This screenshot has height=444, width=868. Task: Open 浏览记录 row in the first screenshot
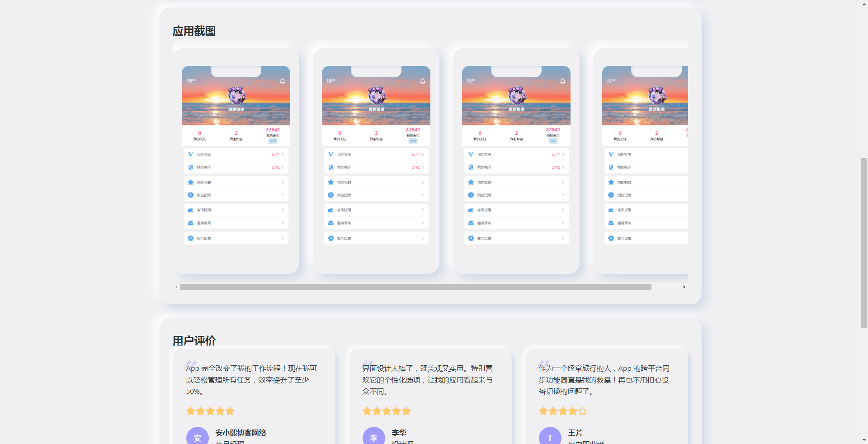click(x=236, y=195)
